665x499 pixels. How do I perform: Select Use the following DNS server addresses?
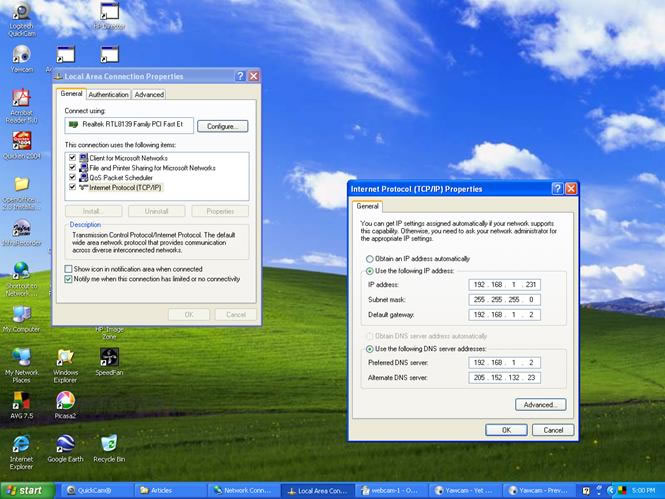(369, 349)
